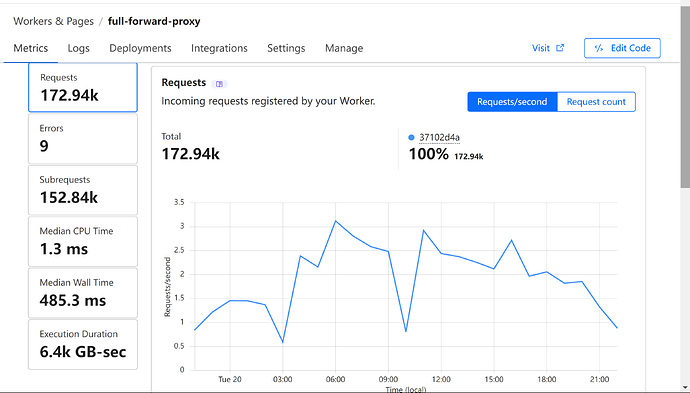Go to the Integrations tab

219,48
